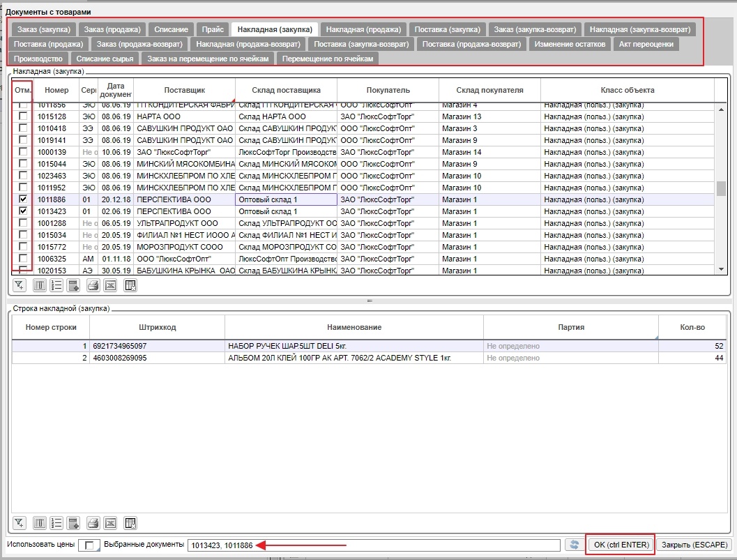This screenshot has height=560, width=737.
Task: Check the box for invoice 1001288
Action: click(x=23, y=223)
